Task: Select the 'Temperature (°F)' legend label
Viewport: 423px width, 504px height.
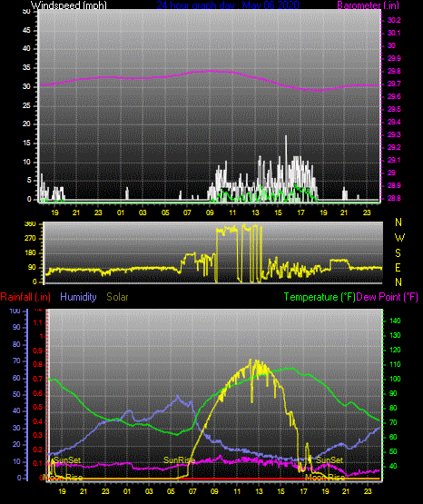Action: [320, 297]
